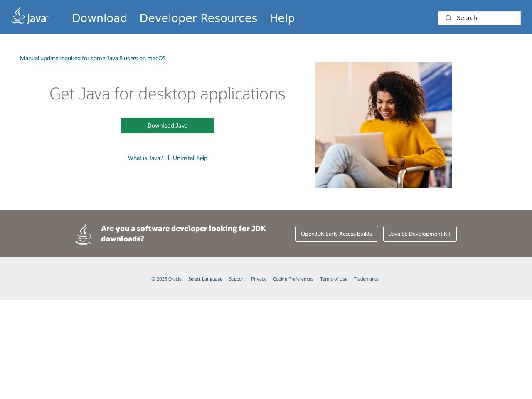Click the woman with laptop image

tap(383, 125)
